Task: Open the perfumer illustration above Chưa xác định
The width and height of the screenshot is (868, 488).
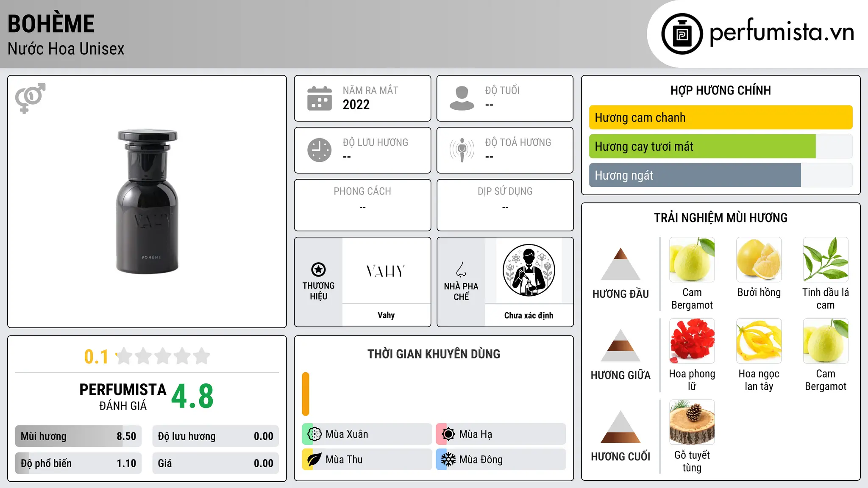Action: pos(529,270)
